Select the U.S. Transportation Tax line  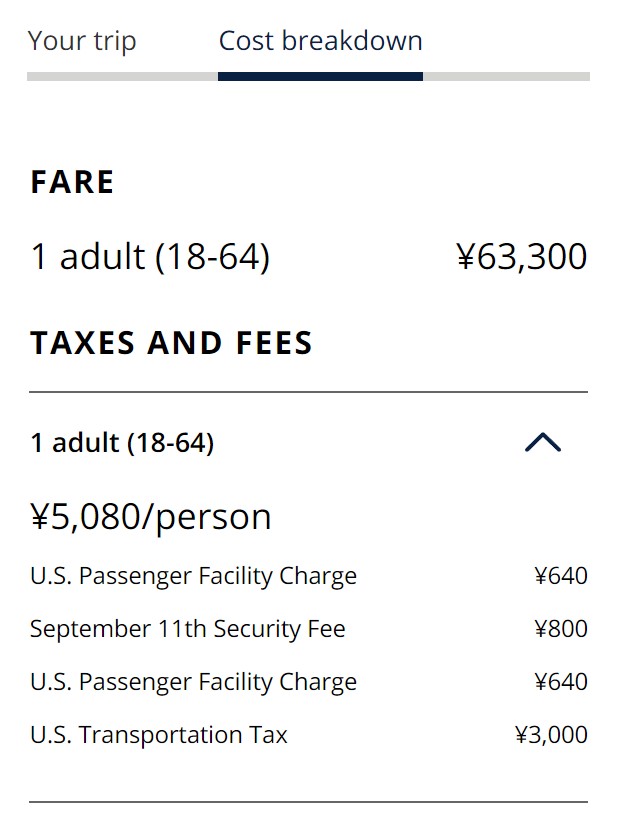(x=159, y=735)
